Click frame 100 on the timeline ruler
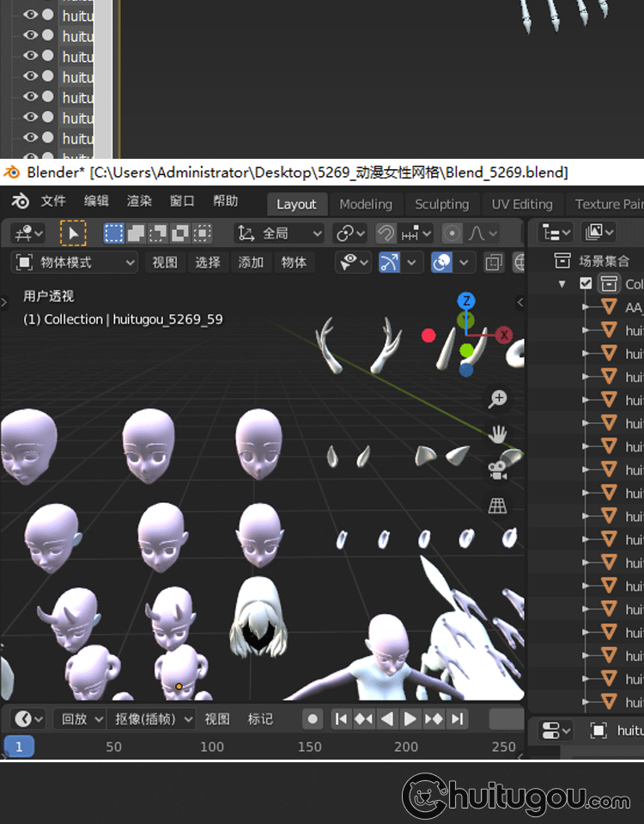 [212, 747]
